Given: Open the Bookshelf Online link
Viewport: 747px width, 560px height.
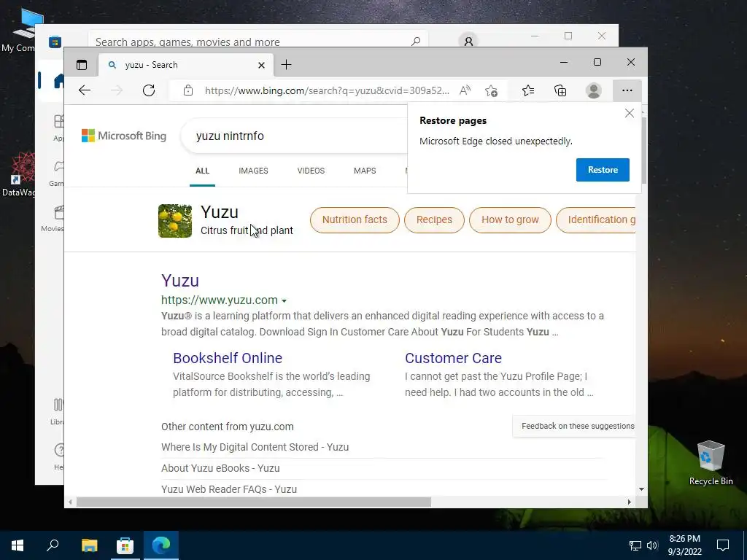Looking at the screenshot, I should [228, 358].
